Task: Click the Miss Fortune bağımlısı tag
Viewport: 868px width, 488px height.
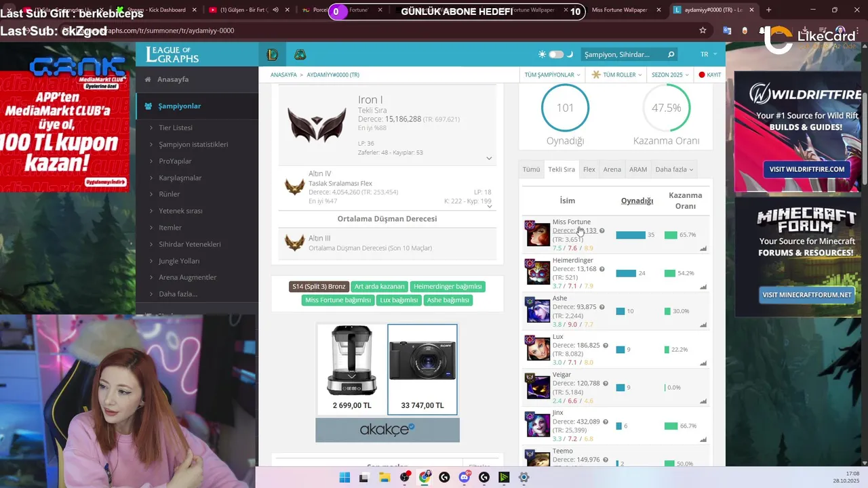Action: [x=338, y=300]
